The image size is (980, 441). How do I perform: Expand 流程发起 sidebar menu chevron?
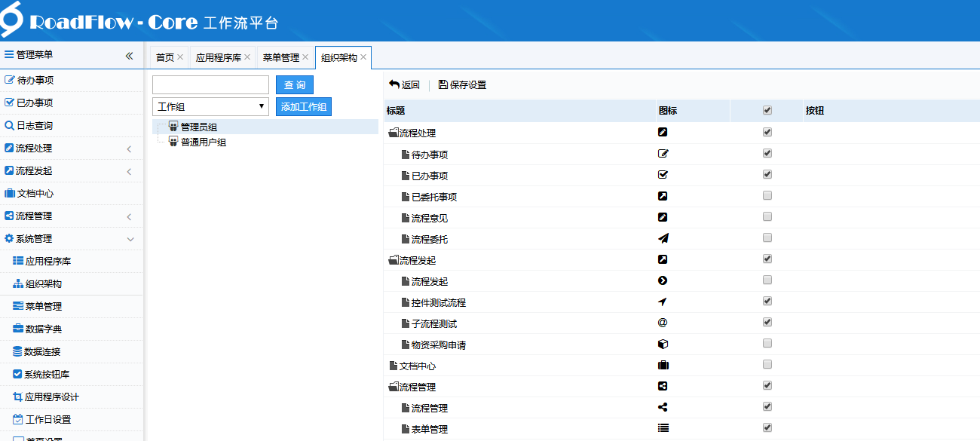[x=129, y=171]
